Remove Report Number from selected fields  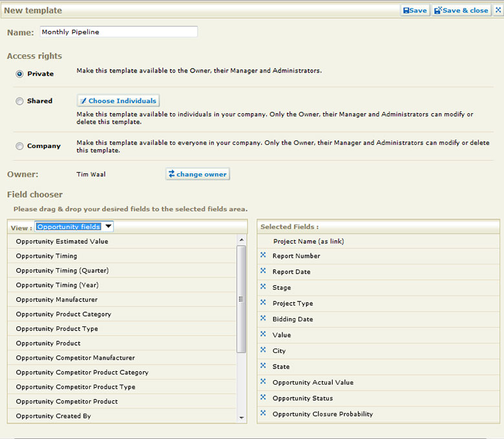(x=263, y=255)
